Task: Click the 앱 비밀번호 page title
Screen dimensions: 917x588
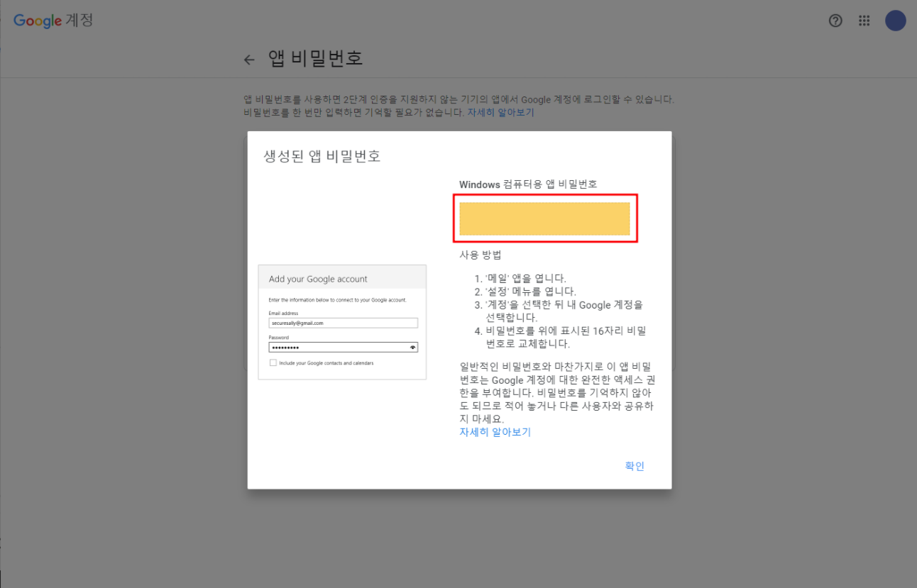Action: tap(316, 58)
